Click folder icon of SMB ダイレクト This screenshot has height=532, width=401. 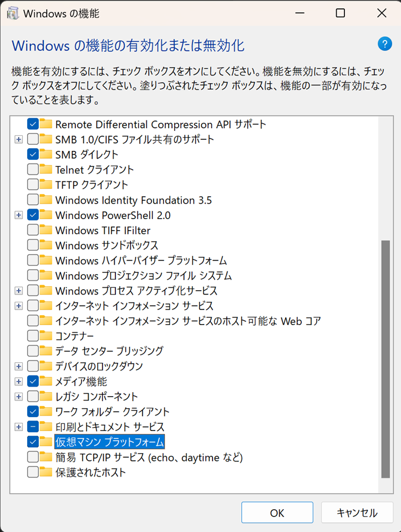coord(47,154)
